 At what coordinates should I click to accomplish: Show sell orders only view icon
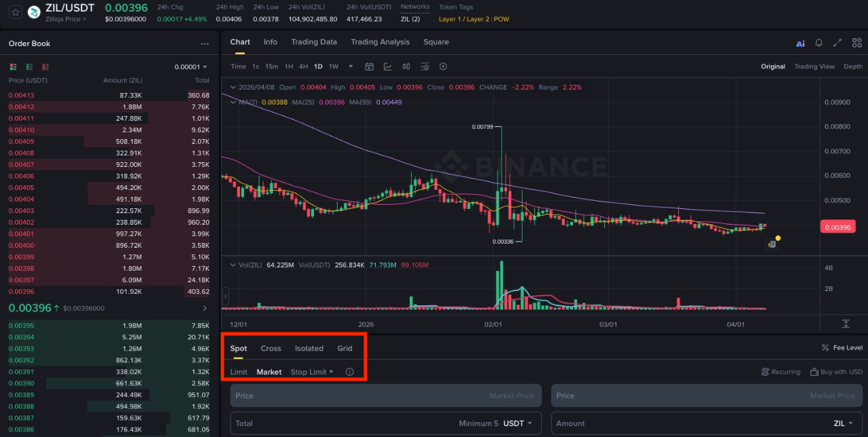pos(45,67)
